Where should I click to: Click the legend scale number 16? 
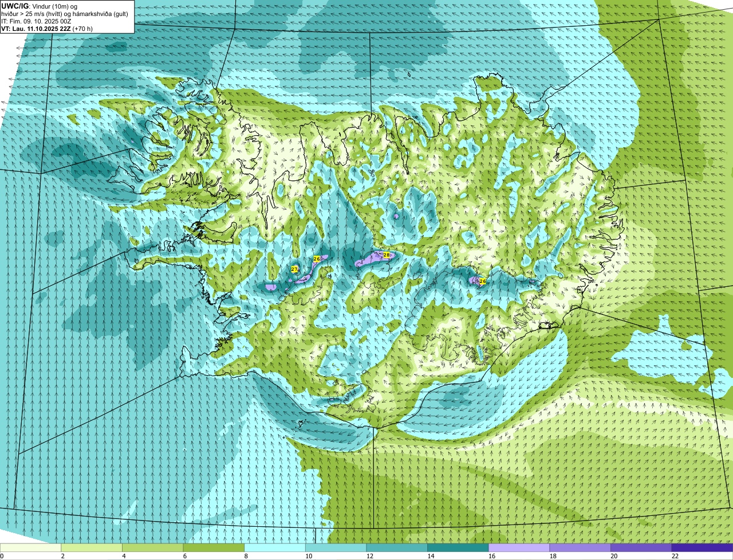[x=492, y=556]
